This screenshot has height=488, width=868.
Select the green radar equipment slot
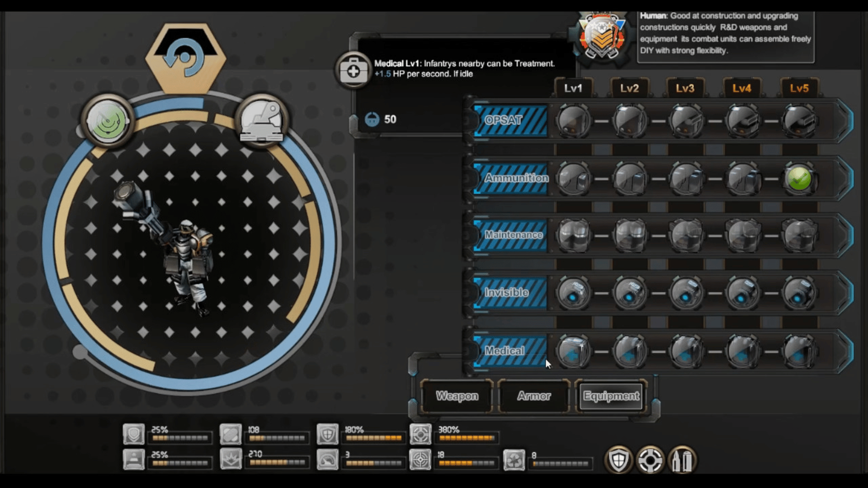(108, 121)
